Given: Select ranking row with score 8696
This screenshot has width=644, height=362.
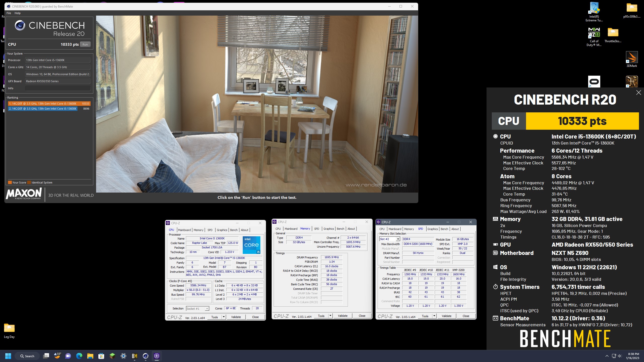Looking at the screenshot, I should pyautogui.click(x=49, y=109).
